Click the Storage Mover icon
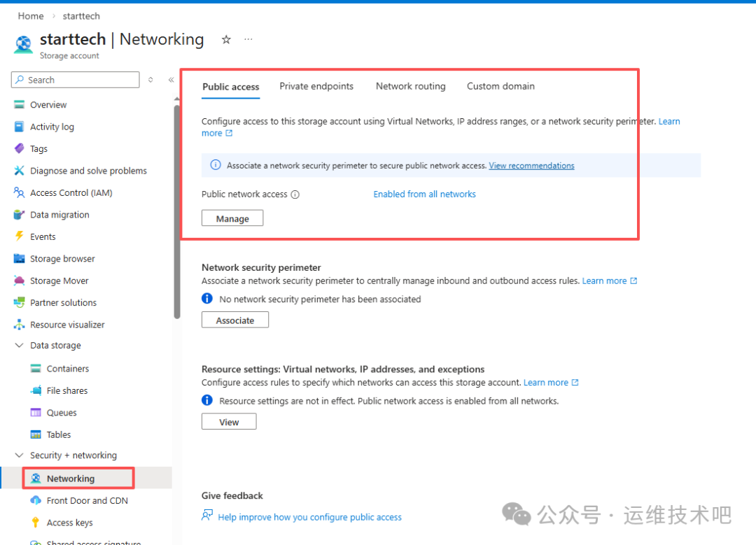Viewport: 756px width, 545px height. coord(20,281)
